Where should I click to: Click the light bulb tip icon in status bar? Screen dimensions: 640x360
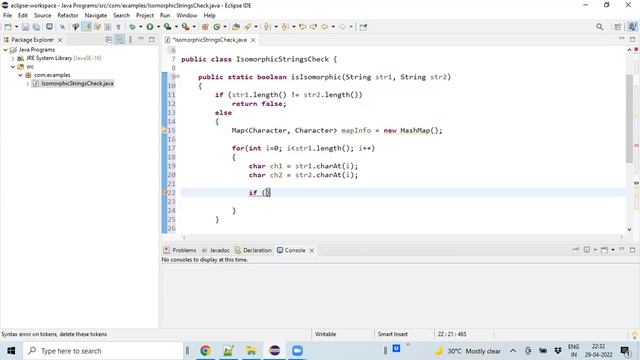click(x=635, y=334)
